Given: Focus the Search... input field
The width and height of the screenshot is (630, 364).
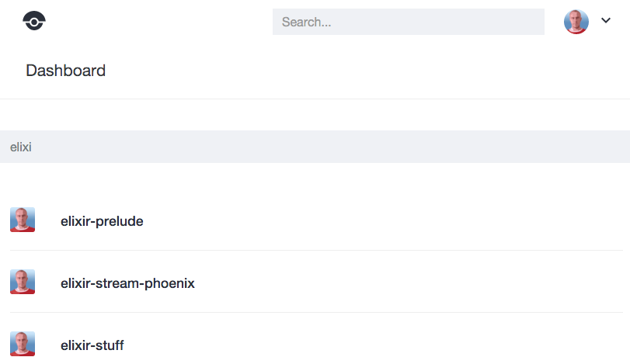Looking at the screenshot, I should 408,22.
